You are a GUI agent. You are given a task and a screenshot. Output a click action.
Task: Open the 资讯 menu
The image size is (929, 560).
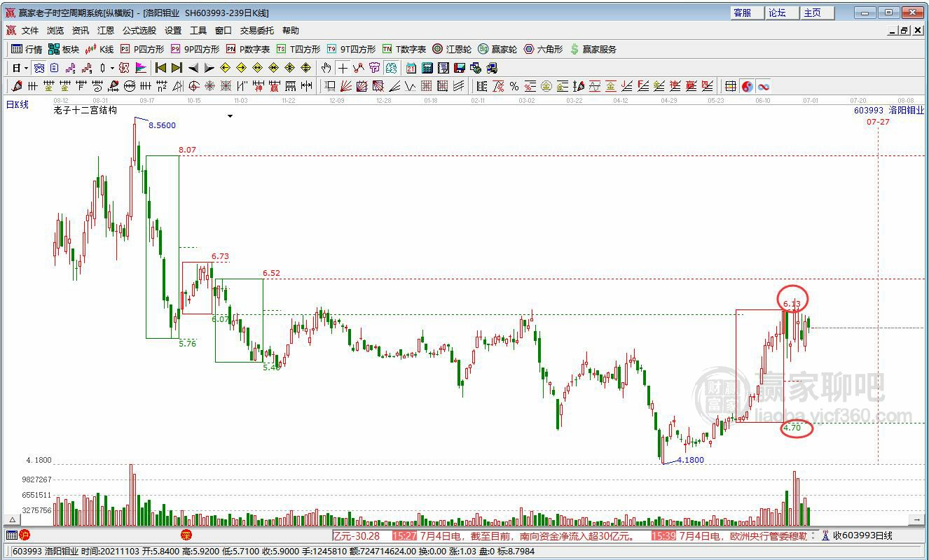point(81,31)
